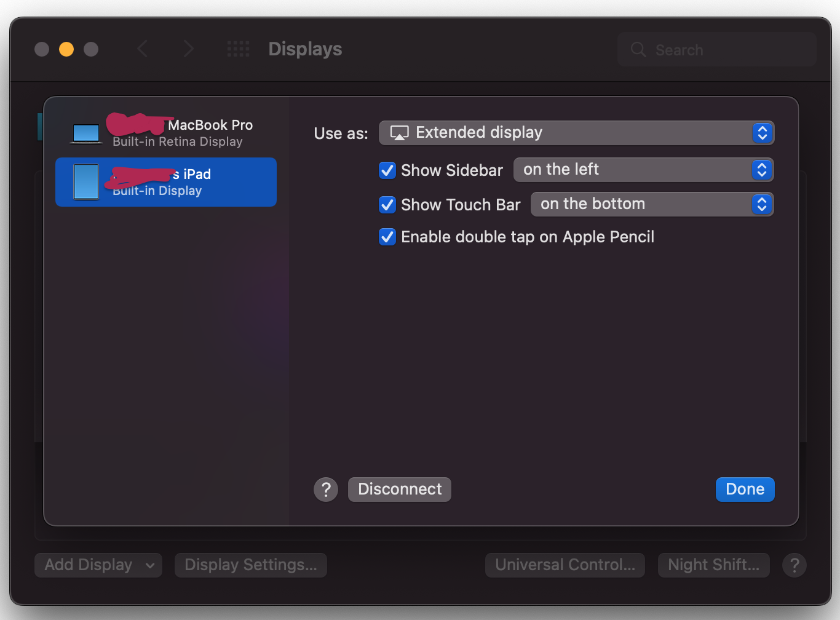Open Universal Control options
840x620 pixels.
(x=565, y=565)
